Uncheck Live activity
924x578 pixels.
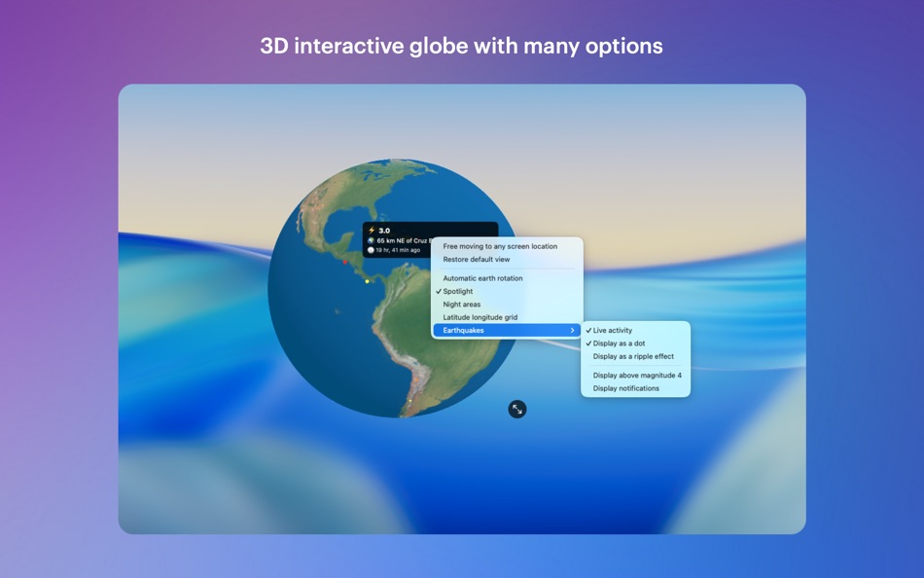click(x=613, y=330)
